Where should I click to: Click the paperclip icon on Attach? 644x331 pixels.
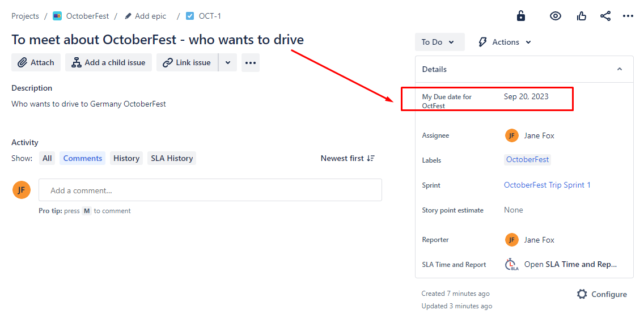coord(22,62)
